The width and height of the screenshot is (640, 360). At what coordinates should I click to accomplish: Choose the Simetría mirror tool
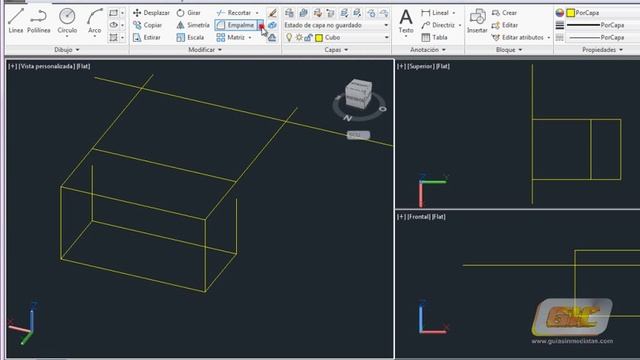[193, 25]
